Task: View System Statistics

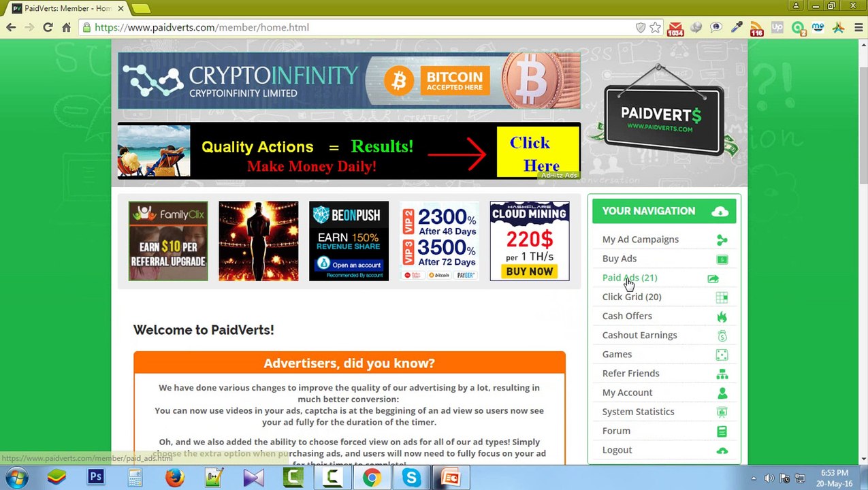Action: click(638, 411)
